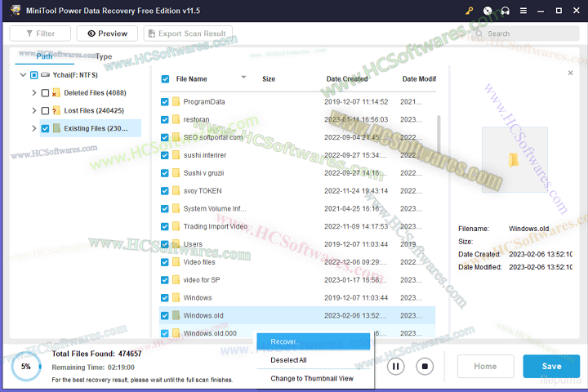Screen dimensions: 588x392
Task: Switch to the Type tab
Action: (x=104, y=56)
